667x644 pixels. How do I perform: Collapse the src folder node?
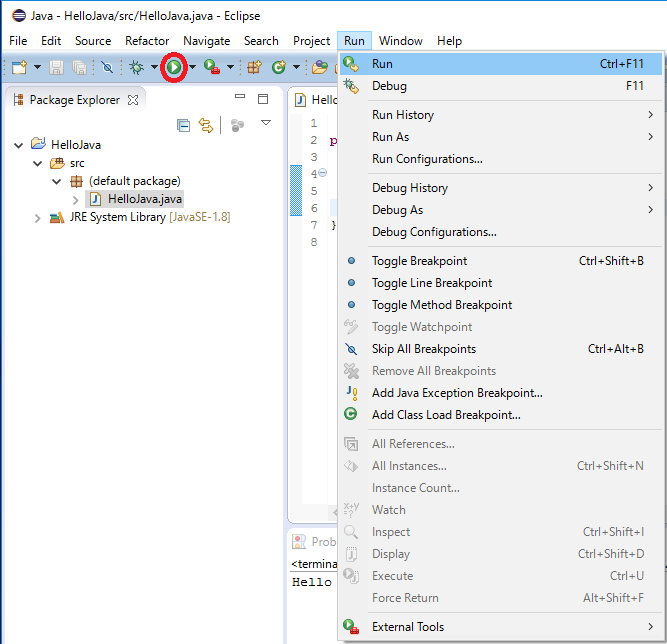coord(37,163)
